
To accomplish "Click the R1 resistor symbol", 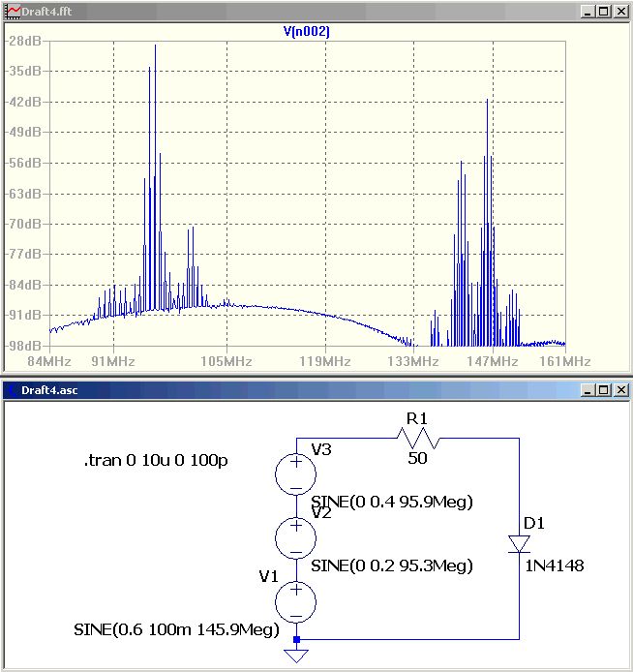I will 418,438.
